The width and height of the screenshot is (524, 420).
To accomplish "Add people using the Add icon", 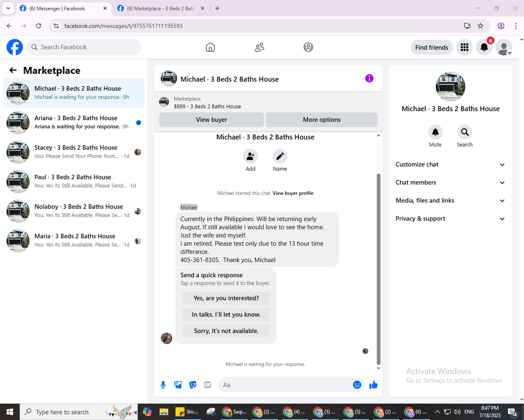I will (x=251, y=156).
